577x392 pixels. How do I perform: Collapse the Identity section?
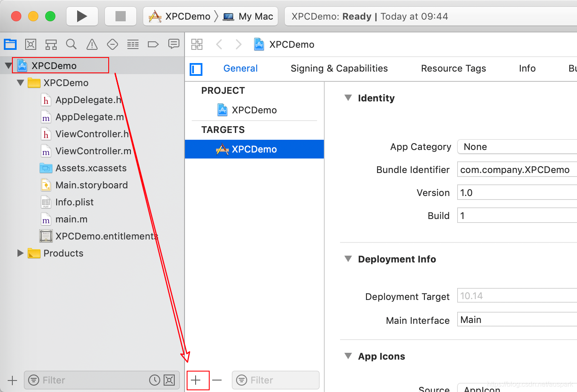click(348, 98)
